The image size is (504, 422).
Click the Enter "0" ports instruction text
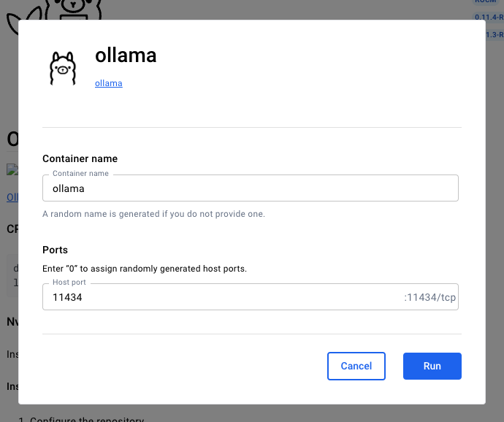[145, 269]
